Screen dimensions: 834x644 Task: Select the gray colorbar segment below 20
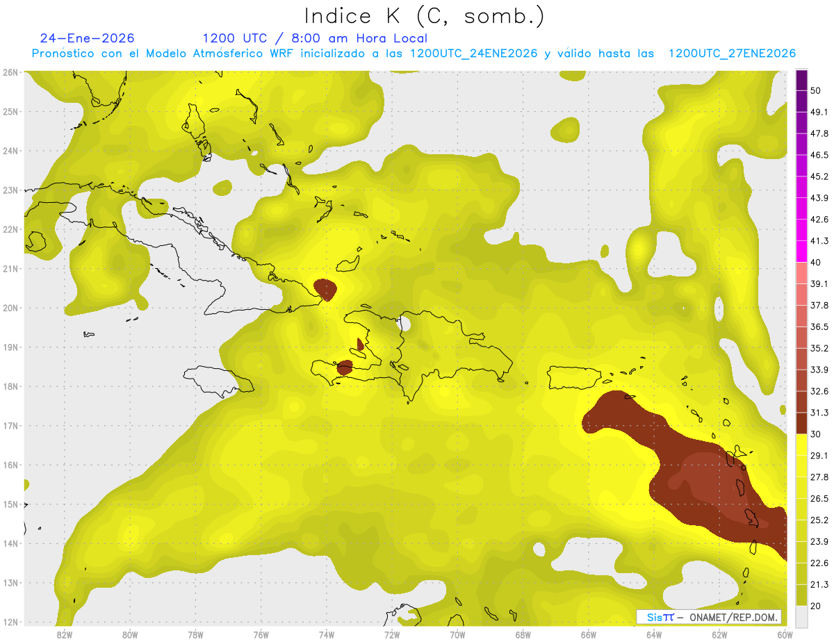coord(801,616)
